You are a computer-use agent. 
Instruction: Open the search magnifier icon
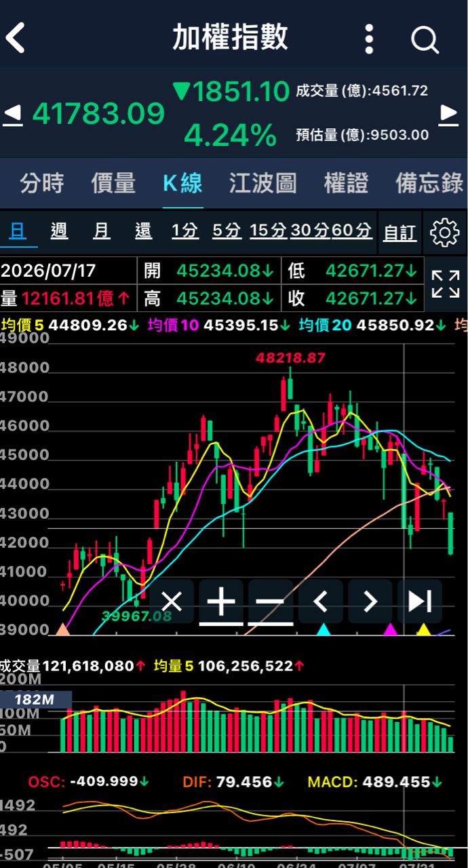pos(425,40)
